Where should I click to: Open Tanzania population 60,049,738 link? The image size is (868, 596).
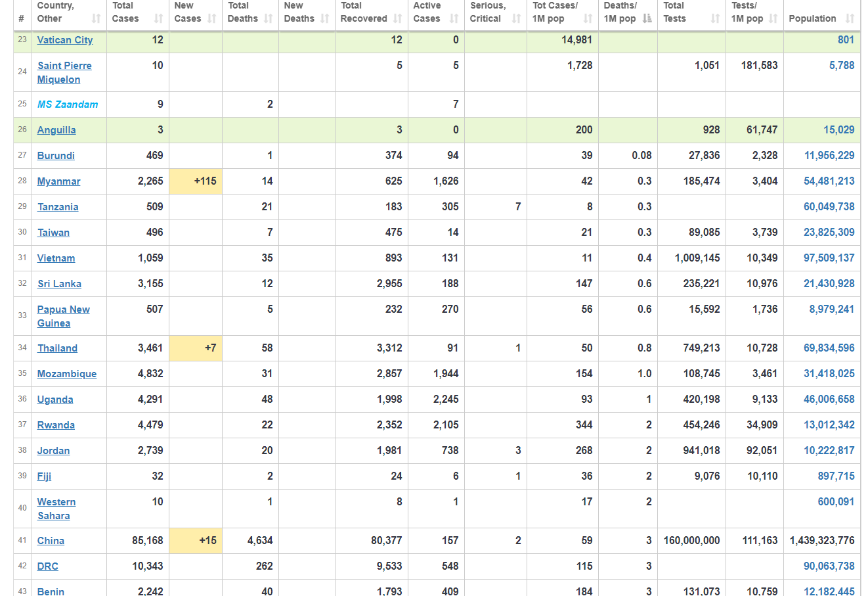[x=829, y=207]
